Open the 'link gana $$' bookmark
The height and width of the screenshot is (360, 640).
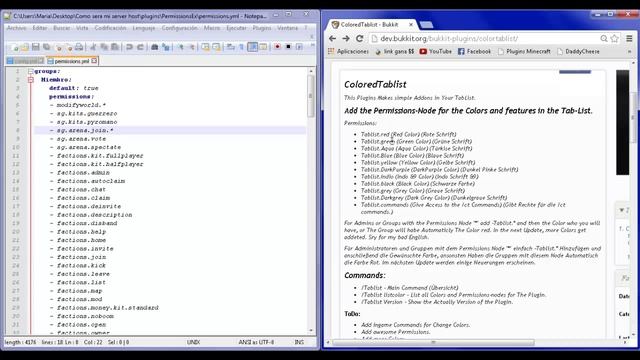394,51
